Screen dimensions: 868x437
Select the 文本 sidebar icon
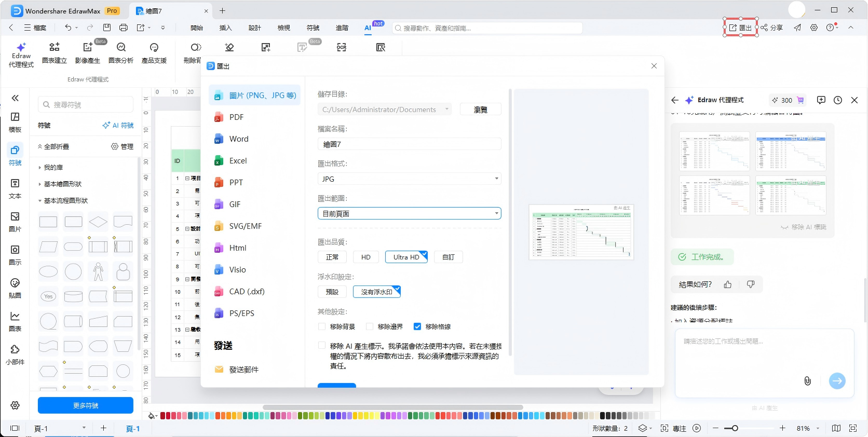[15, 189]
